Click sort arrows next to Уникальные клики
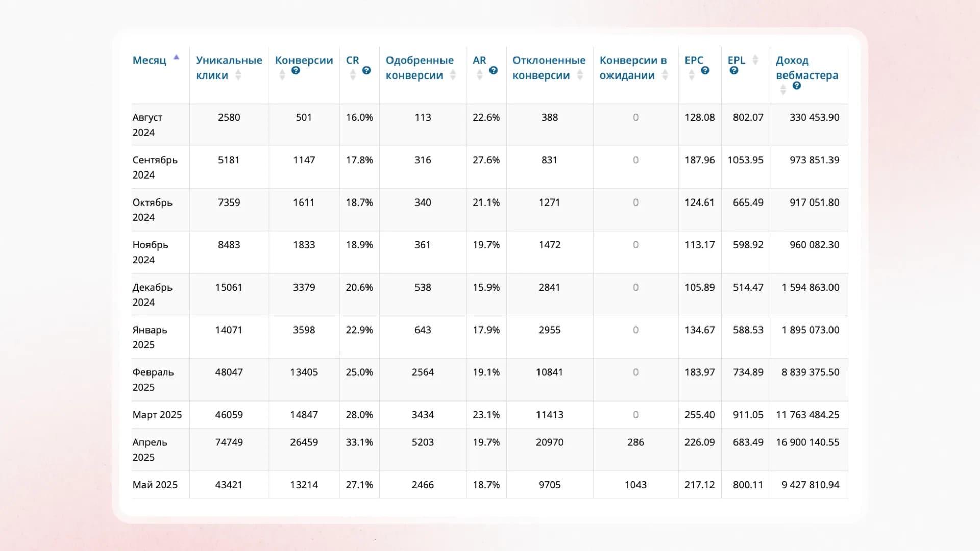Screen dimensions: 980x551 pos(238,76)
